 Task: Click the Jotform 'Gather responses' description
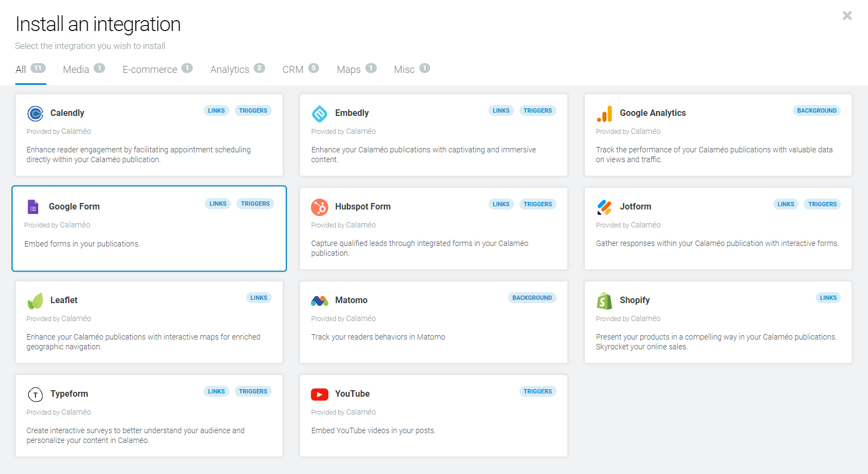pyautogui.click(x=717, y=243)
